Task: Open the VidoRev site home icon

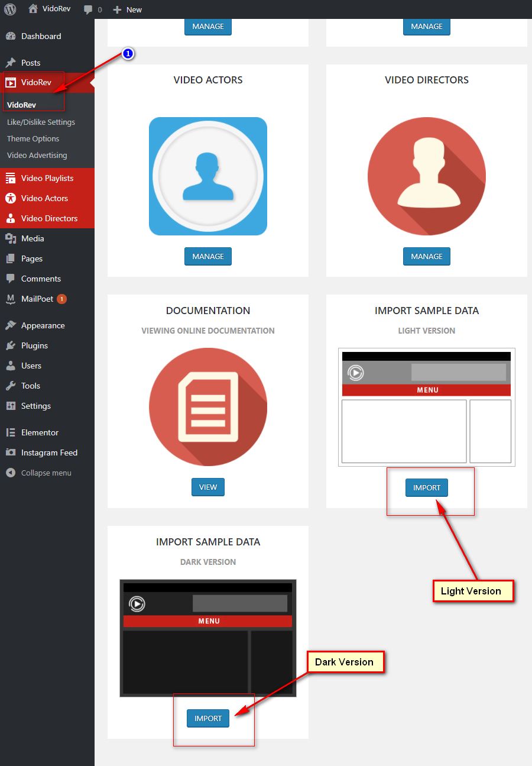Action: [x=33, y=9]
